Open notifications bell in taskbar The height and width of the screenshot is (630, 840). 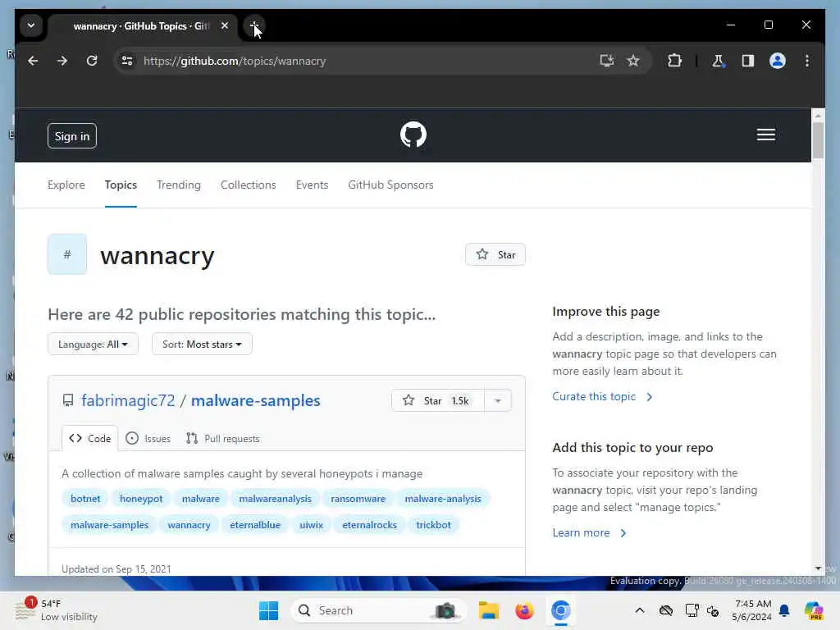coord(784,610)
